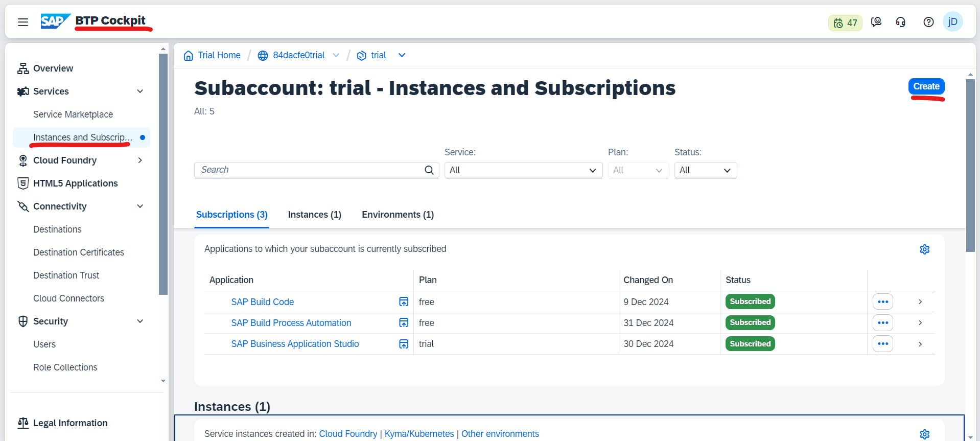Open the help question mark icon

(928, 22)
